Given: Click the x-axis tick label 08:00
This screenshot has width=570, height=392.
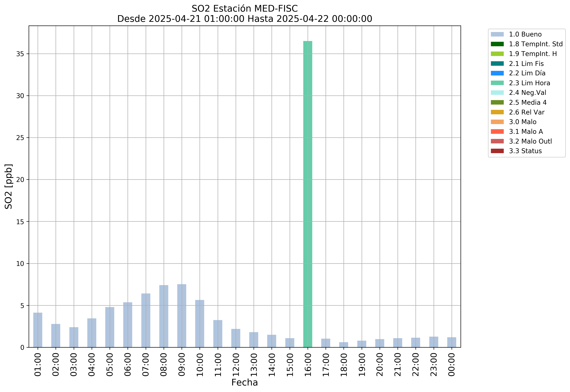Looking at the screenshot, I should (x=164, y=365).
